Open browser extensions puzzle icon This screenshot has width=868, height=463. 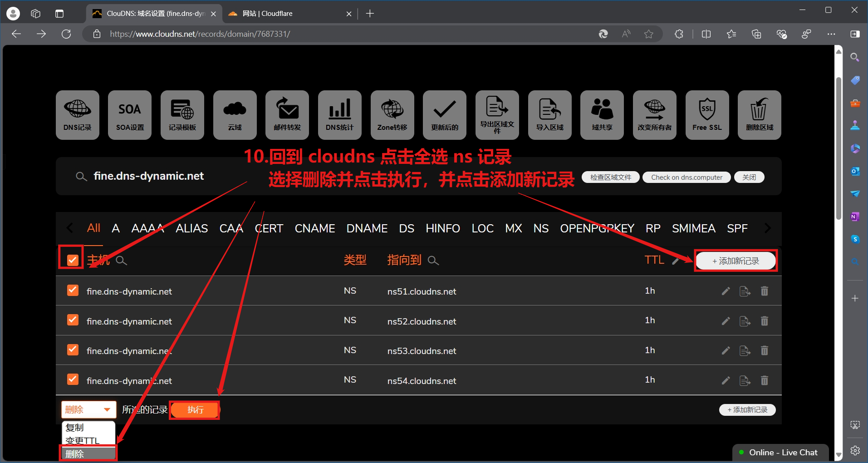click(x=679, y=34)
